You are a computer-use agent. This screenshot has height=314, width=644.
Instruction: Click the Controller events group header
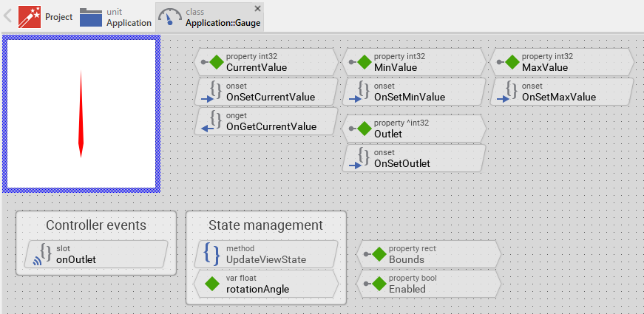(x=96, y=225)
